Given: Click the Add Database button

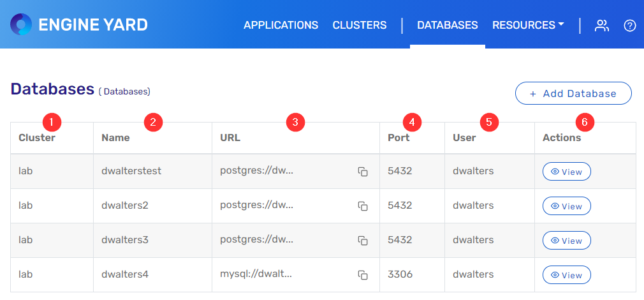Looking at the screenshot, I should coord(573,93).
